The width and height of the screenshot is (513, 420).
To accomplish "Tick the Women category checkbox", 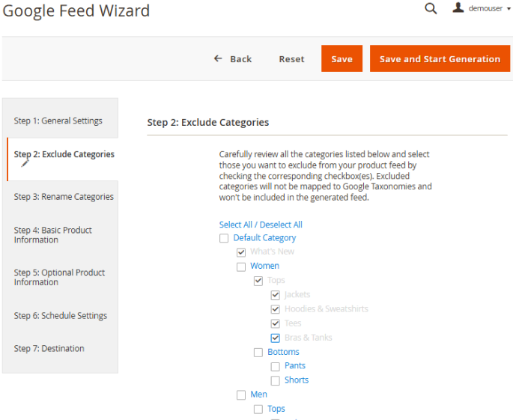I will (x=241, y=267).
